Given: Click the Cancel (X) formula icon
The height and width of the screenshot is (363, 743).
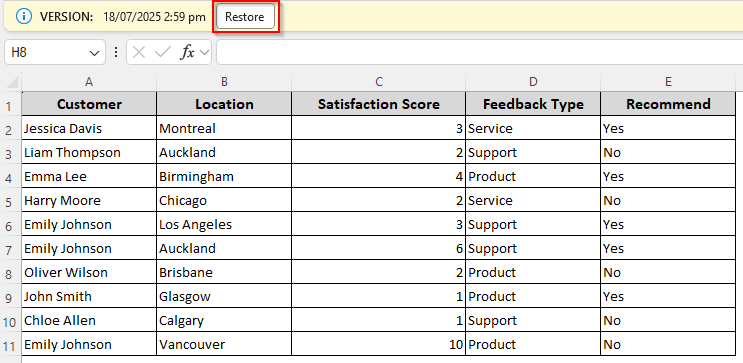Looking at the screenshot, I should (x=139, y=52).
